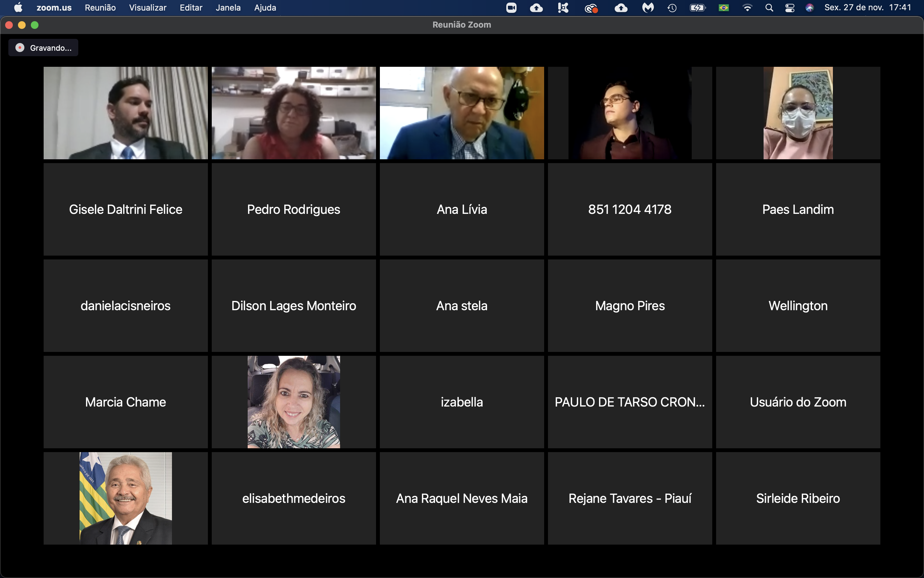The height and width of the screenshot is (578, 924).
Task: Select the PAULO DE TARSO CRON... tile
Action: [x=630, y=402]
